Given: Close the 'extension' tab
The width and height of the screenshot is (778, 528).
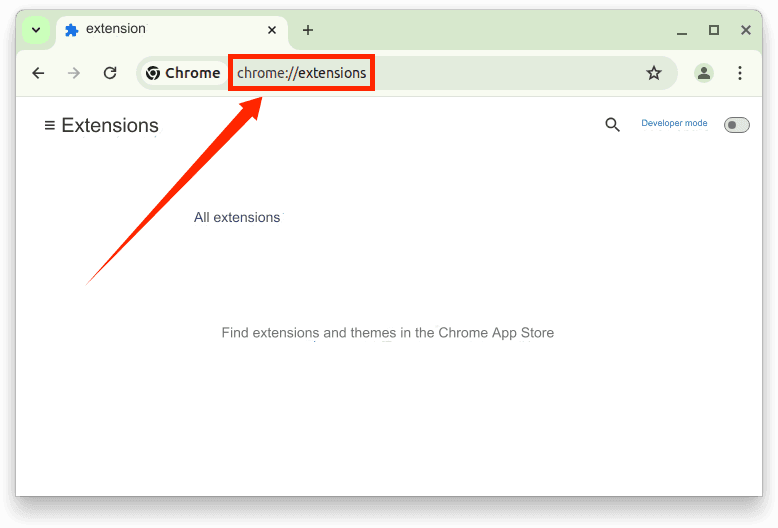Looking at the screenshot, I should click(x=272, y=30).
